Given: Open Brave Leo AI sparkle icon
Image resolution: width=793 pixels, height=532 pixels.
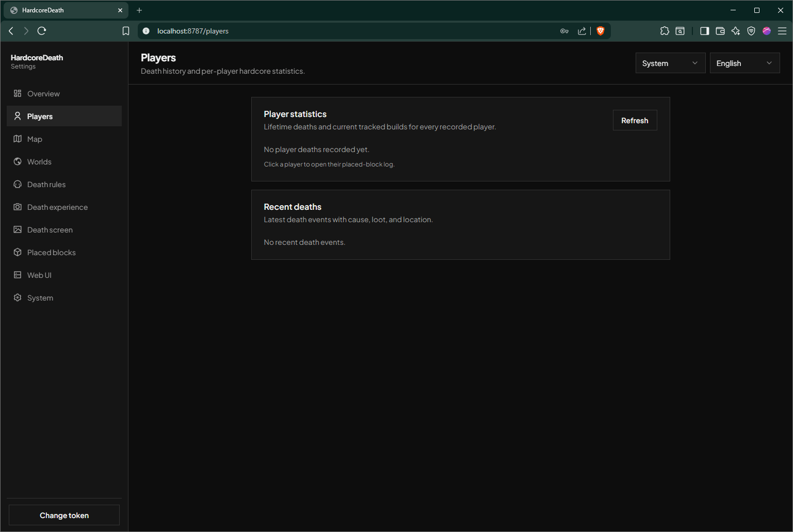Looking at the screenshot, I should click(x=736, y=31).
